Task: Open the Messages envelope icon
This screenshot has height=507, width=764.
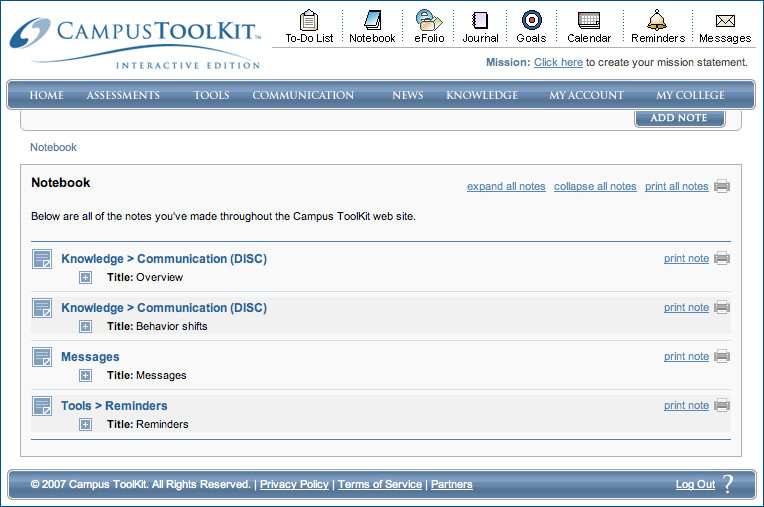Action: click(x=725, y=20)
